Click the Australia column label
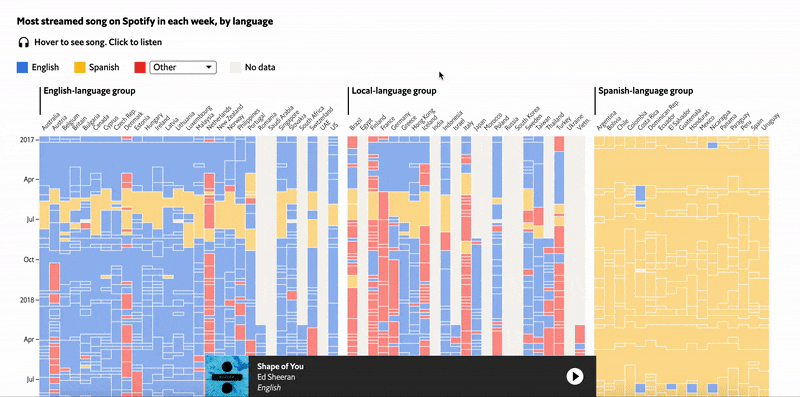 point(51,121)
